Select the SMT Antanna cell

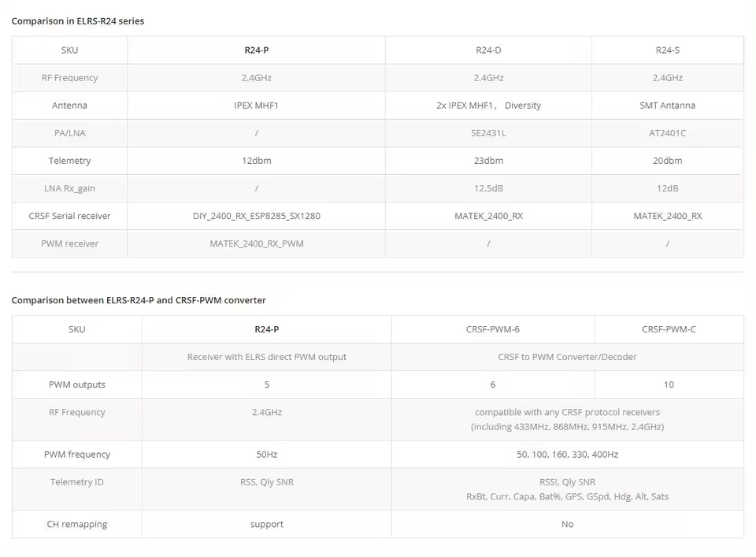pyautogui.click(x=667, y=106)
